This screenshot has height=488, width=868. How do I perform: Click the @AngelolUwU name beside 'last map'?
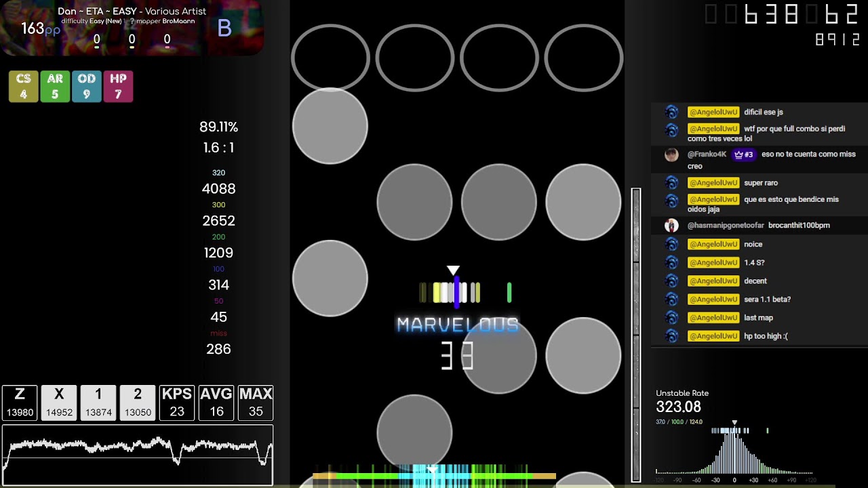(x=713, y=318)
